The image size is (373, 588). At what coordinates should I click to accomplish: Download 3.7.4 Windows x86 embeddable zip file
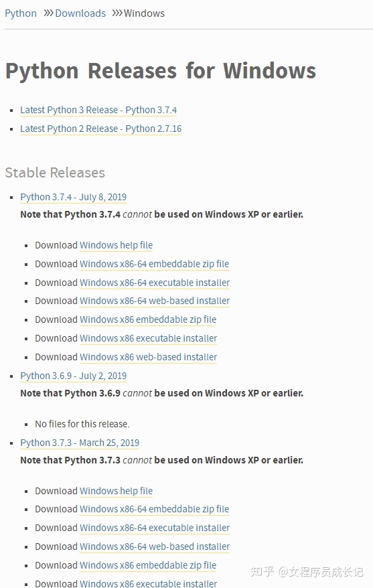point(148,319)
